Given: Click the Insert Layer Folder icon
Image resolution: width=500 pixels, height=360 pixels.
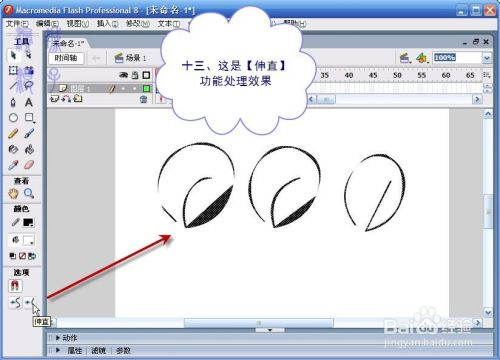Looking at the screenshot, I should [78, 99].
